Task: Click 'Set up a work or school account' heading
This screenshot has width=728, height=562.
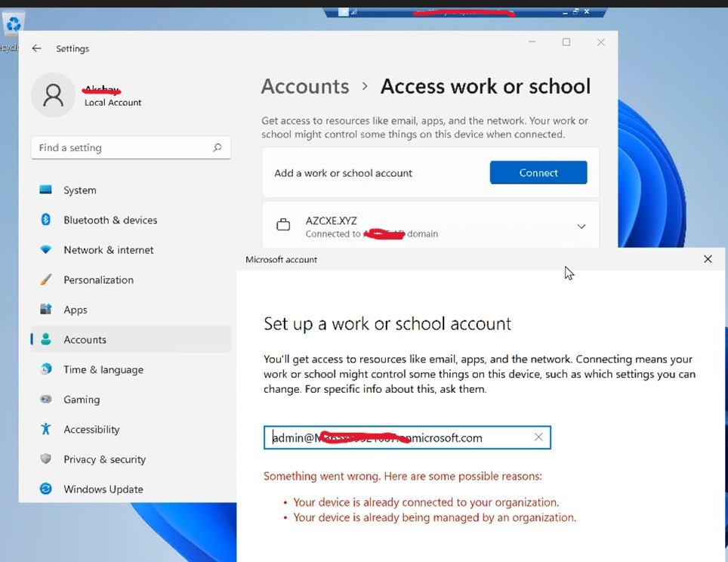Action: click(x=387, y=324)
